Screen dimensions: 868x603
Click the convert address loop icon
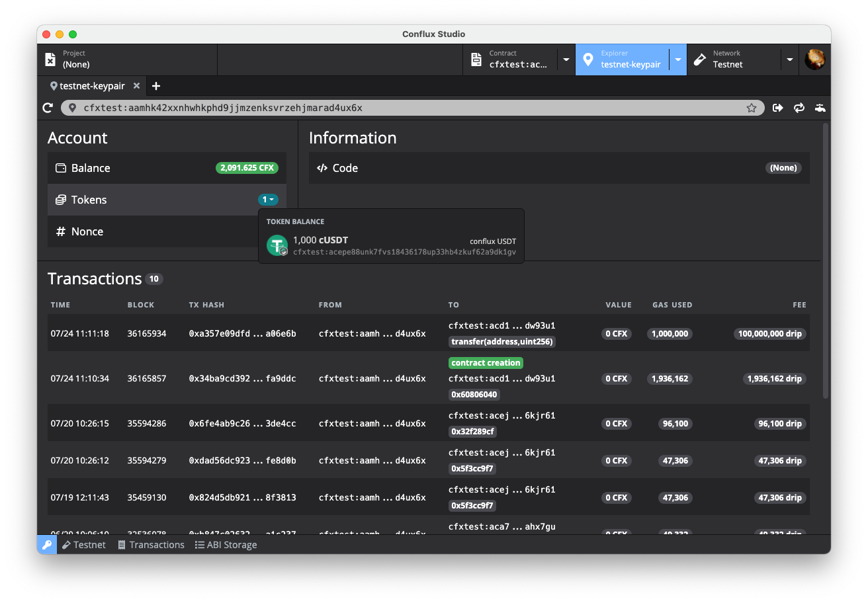pyautogui.click(x=799, y=108)
